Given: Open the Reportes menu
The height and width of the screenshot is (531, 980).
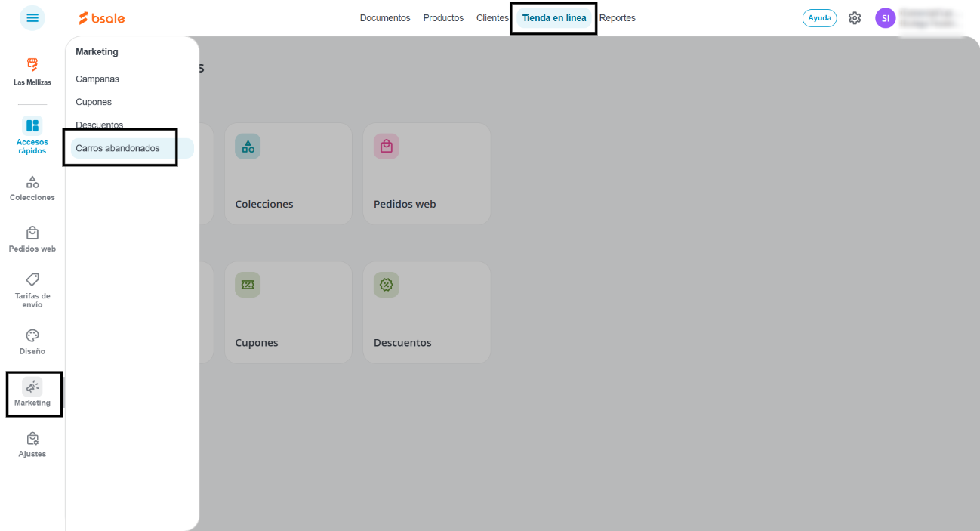Looking at the screenshot, I should point(618,18).
